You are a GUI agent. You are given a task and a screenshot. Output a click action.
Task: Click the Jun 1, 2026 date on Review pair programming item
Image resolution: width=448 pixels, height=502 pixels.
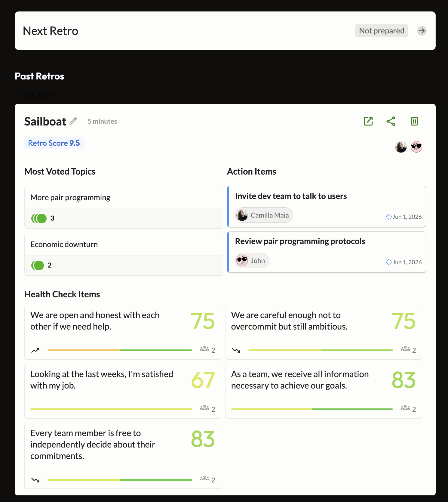[x=407, y=262]
